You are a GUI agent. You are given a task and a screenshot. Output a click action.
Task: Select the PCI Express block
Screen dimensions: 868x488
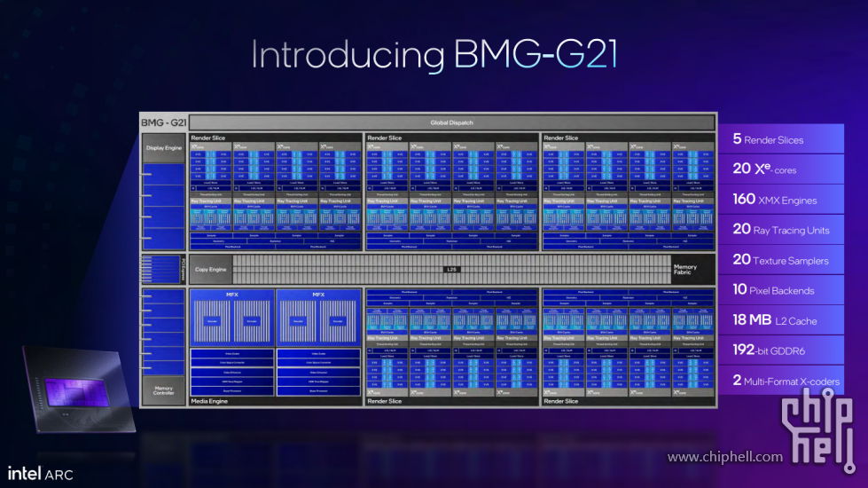point(163,269)
